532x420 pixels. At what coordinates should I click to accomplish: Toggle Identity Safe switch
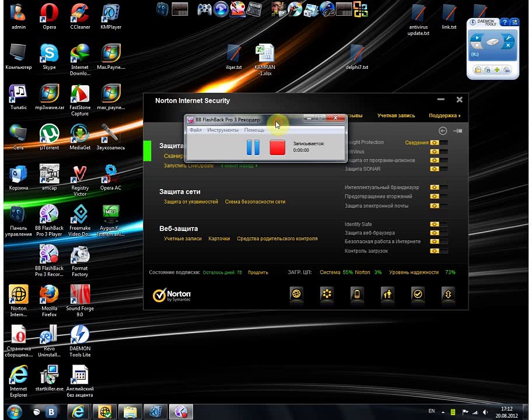click(x=439, y=224)
